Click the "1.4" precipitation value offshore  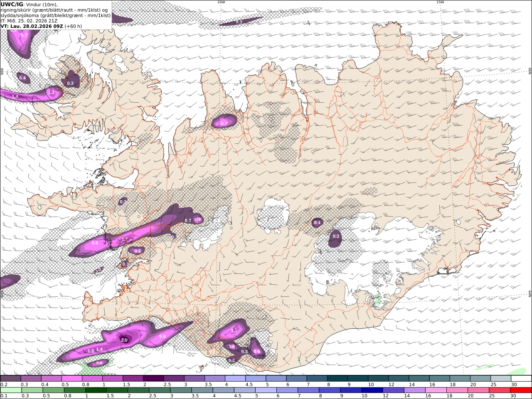99,350
